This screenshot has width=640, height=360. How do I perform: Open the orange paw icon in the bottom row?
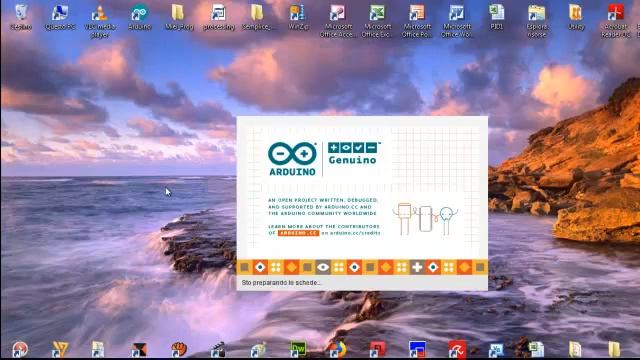pyautogui.click(x=179, y=349)
